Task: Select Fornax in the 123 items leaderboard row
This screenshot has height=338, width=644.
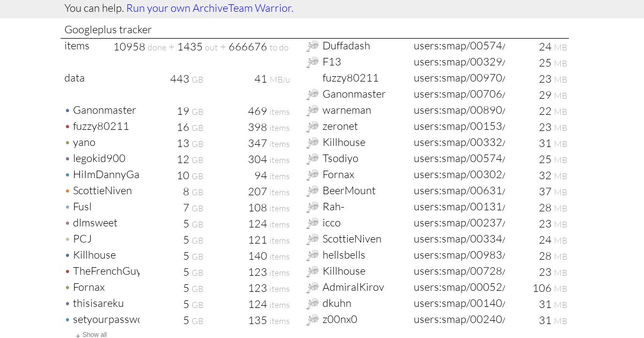Action: tap(89, 287)
